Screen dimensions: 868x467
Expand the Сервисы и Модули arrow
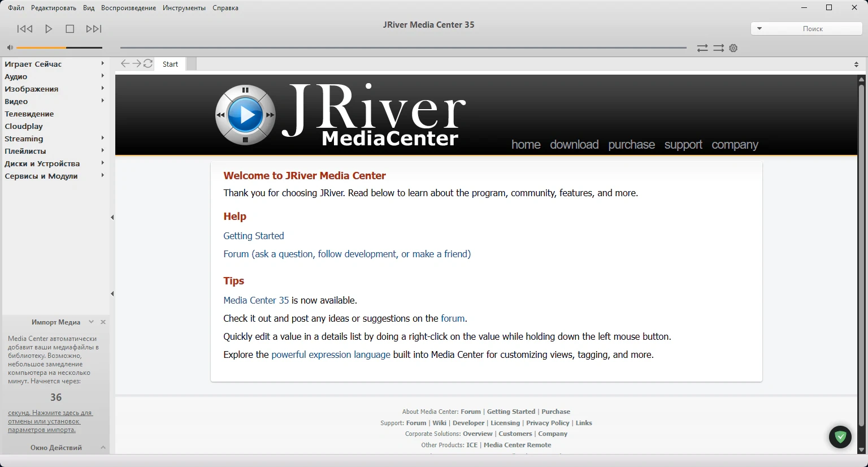point(102,175)
